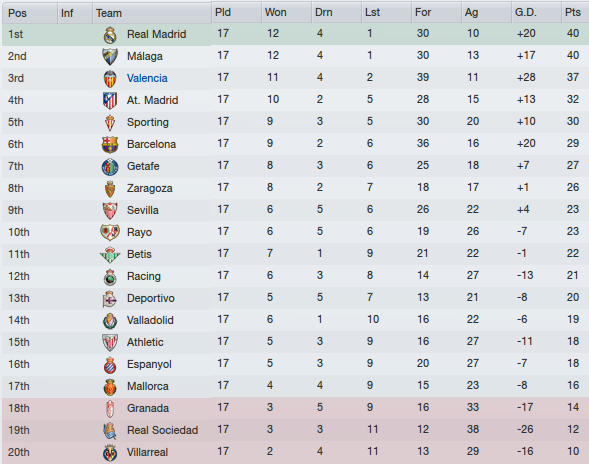Screen dimensions: 589x464
Task: Click the Getafe badge icon
Action: pos(110,166)
